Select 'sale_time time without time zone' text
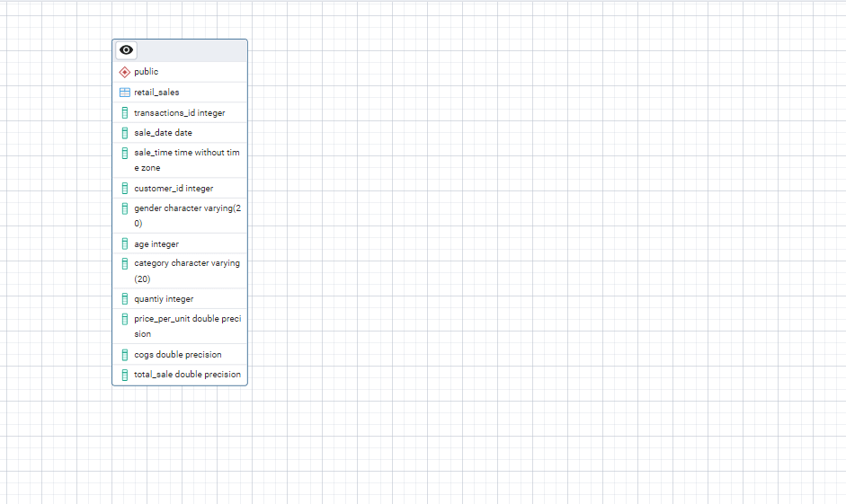Viewport: 846px width, 504px height. [187, 160]
